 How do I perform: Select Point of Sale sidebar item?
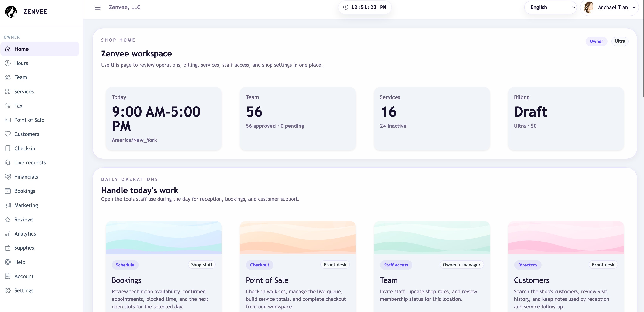point(40,120)
